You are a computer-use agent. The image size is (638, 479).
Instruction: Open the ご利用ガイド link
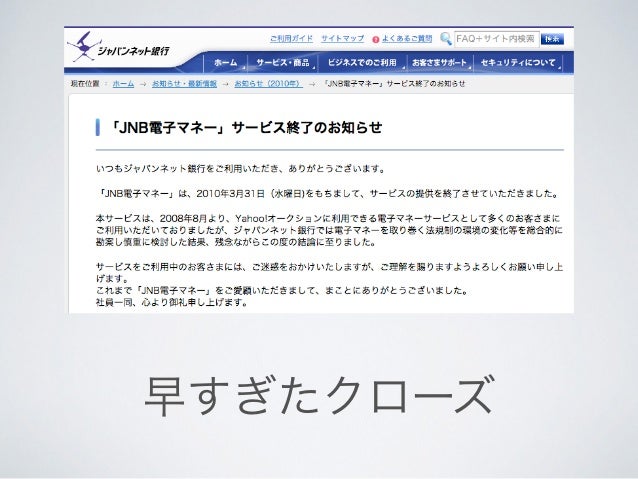tap(291, 38)
